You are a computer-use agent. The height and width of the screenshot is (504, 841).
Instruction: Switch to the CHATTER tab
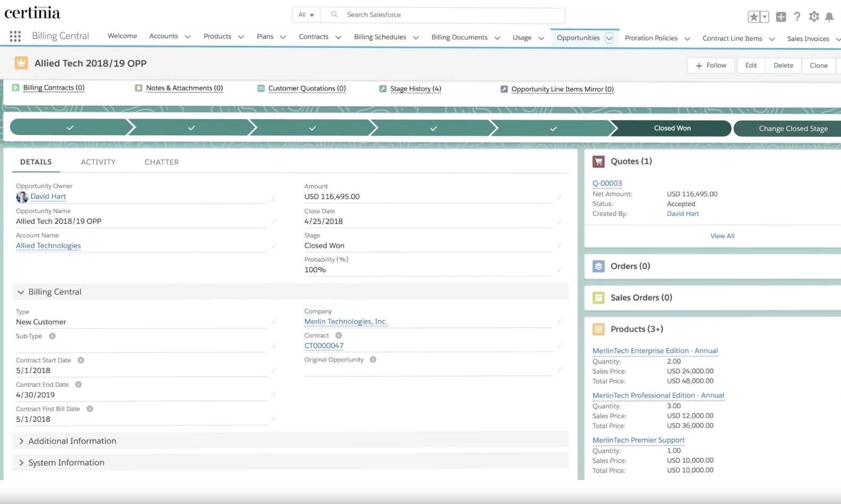[162, 162]
